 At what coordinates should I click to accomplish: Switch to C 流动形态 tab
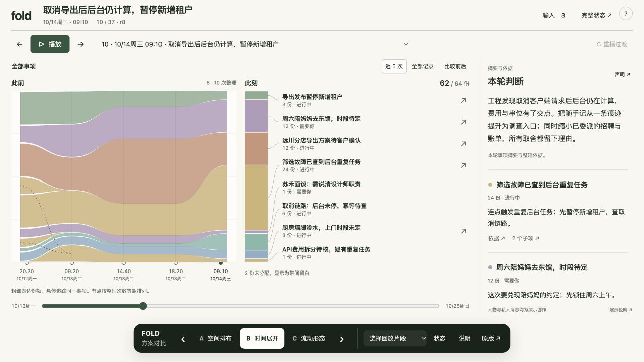point(309,338)
